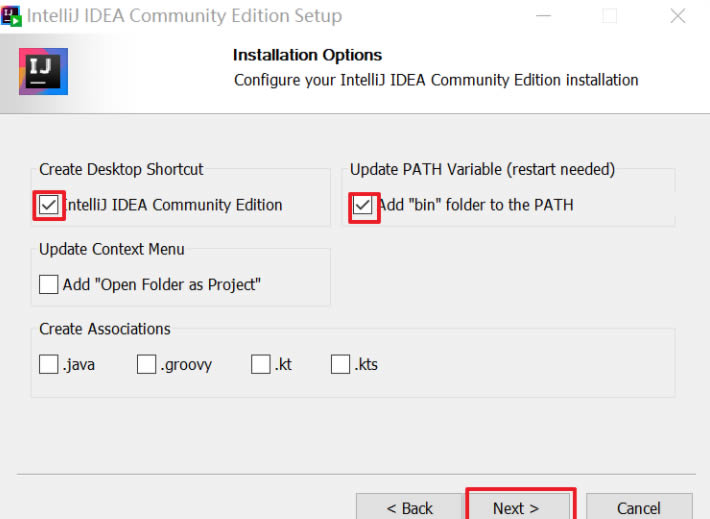Enable the .kts file association
Viewport: 710px width, 519px height.
(x=341, y=365)
